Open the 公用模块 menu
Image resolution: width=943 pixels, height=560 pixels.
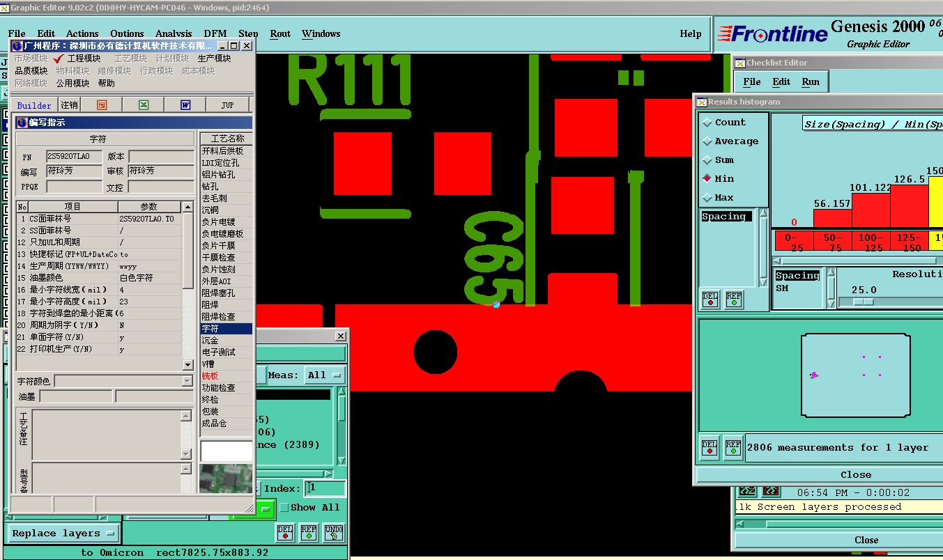click(x=73, y=83)
